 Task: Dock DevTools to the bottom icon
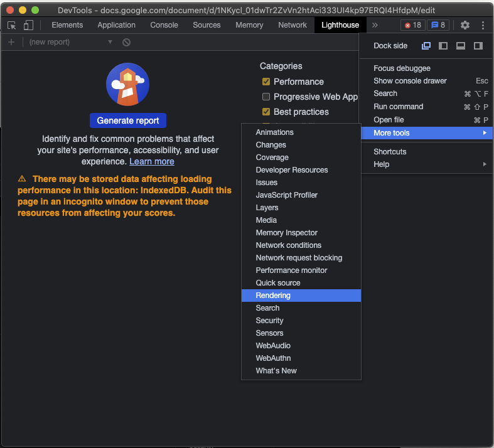[461, 46]
